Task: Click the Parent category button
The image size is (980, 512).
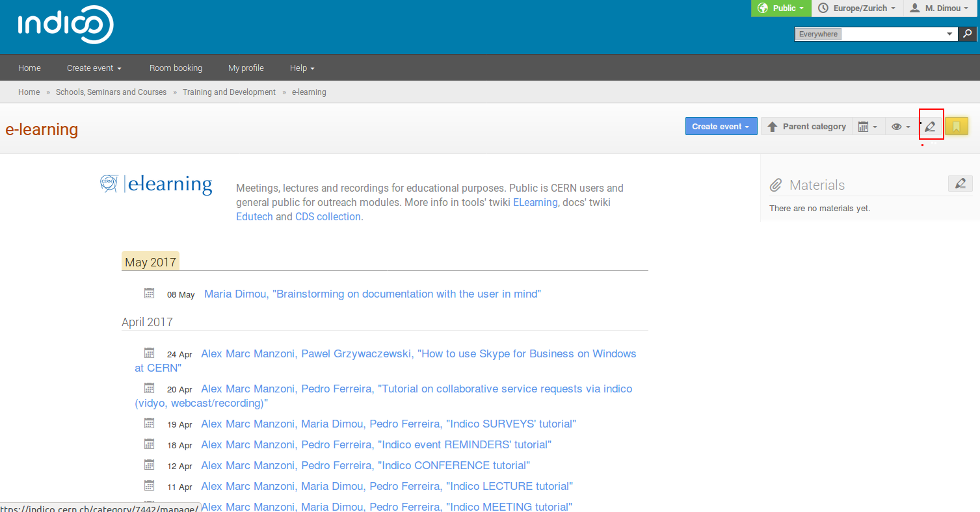Action: 806,126
